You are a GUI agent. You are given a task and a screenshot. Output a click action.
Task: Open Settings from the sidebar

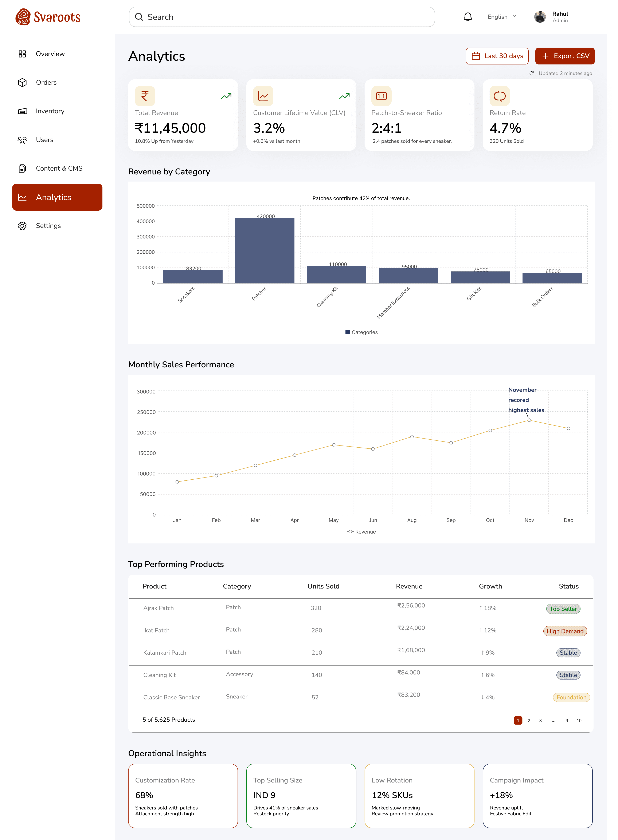pos(48,226)
